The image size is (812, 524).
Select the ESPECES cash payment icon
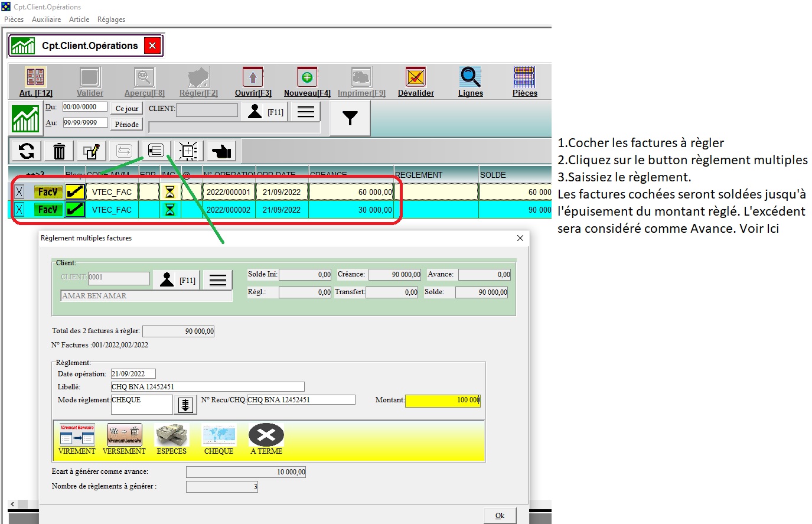171,440
